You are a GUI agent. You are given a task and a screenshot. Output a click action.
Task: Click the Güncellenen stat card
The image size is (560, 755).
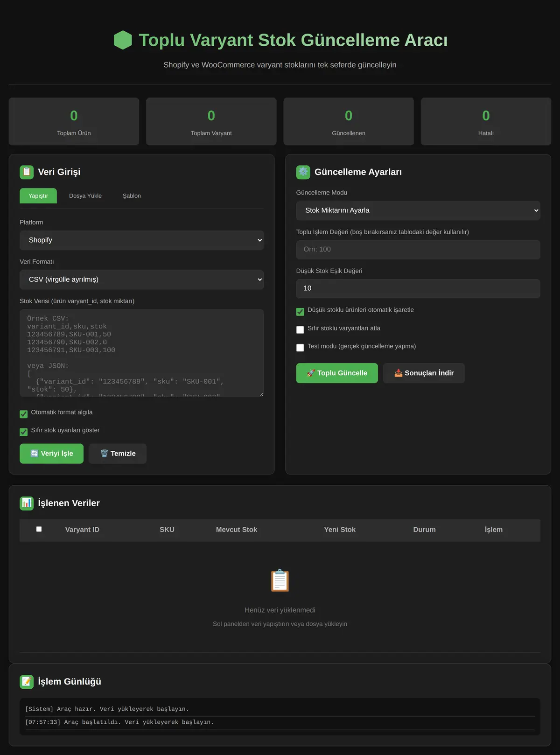349,121
